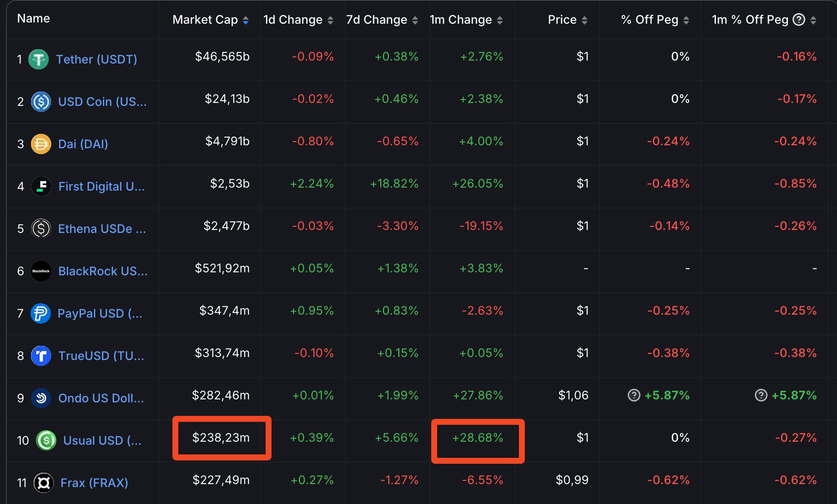Click the PayPal USD logo icon
The width and height of the screenshot is (837, 504).
pos(41,313)
